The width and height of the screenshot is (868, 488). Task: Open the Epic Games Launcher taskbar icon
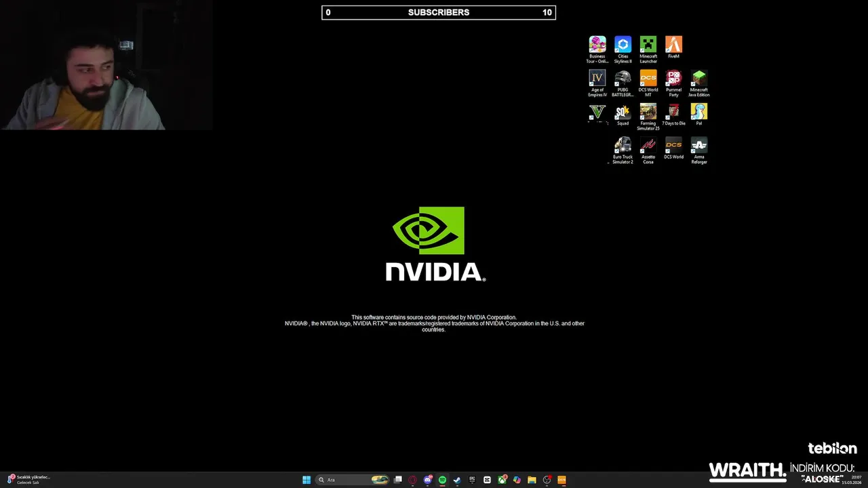[x=472, y=480]
